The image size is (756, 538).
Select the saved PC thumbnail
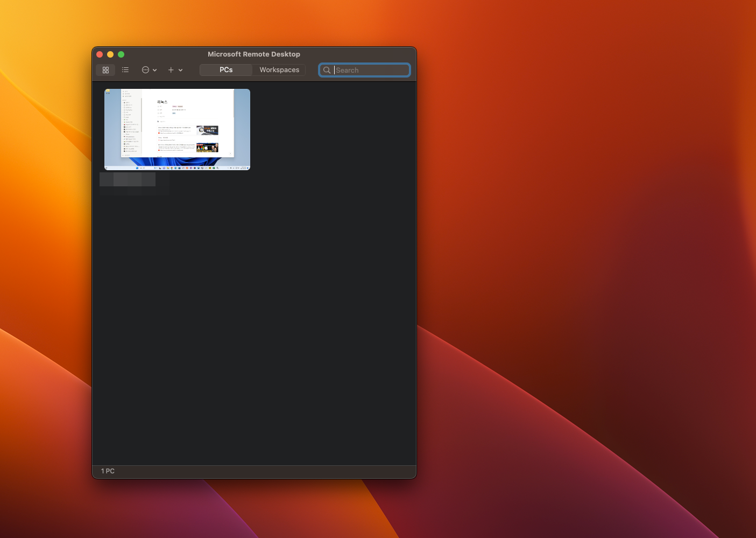177,129
